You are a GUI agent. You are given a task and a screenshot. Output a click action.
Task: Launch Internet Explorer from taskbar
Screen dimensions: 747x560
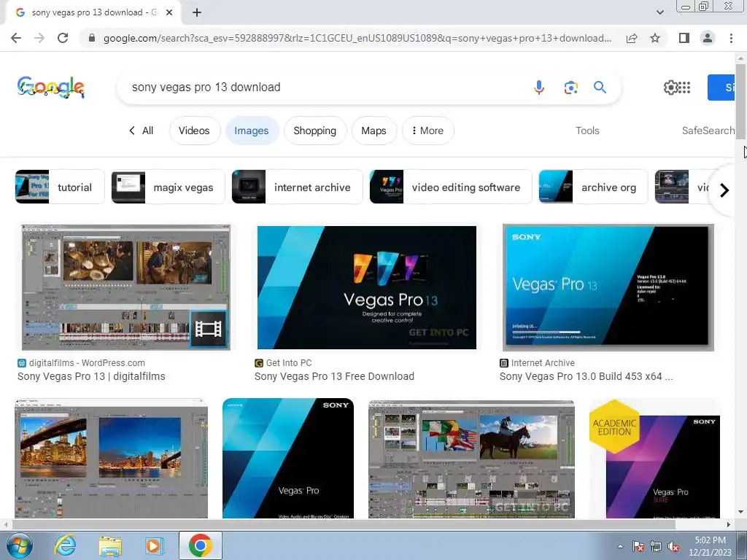pos(65,545)
